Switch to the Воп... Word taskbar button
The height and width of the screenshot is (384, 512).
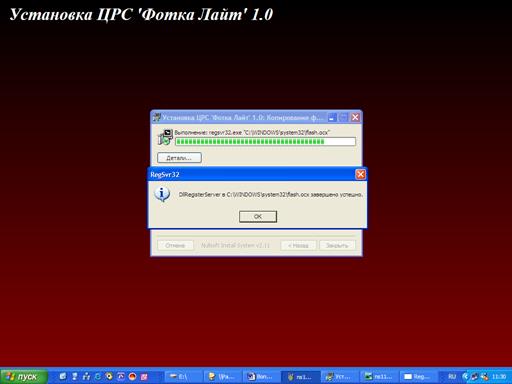261,377
